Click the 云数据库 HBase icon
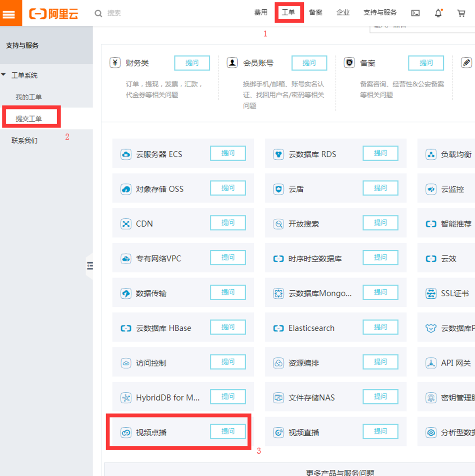 coord(126,328)
